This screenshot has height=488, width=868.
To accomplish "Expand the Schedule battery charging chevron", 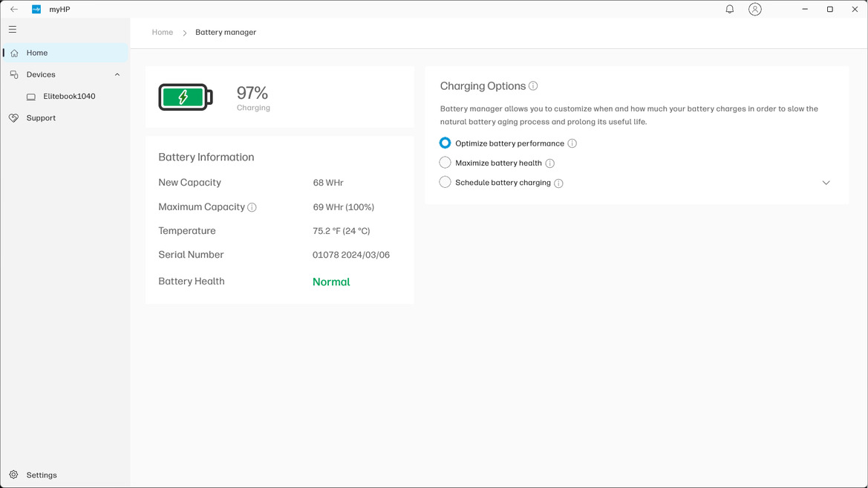I will (x=826, y=183).
